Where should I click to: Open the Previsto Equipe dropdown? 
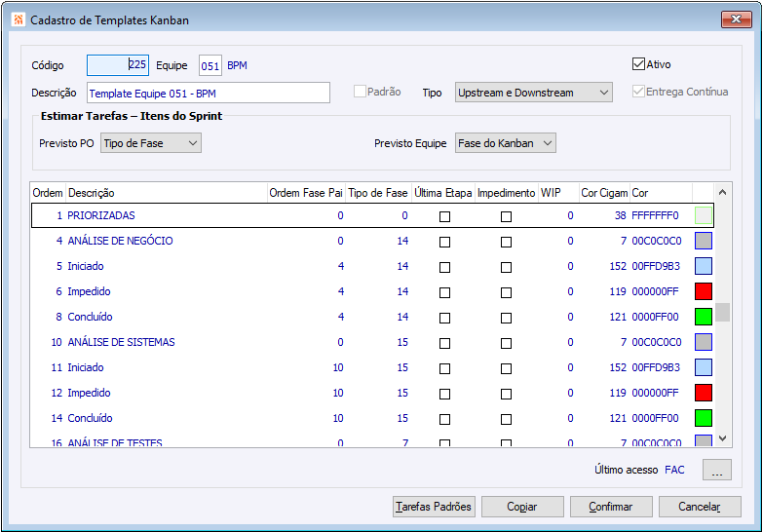tap(506, 143)
